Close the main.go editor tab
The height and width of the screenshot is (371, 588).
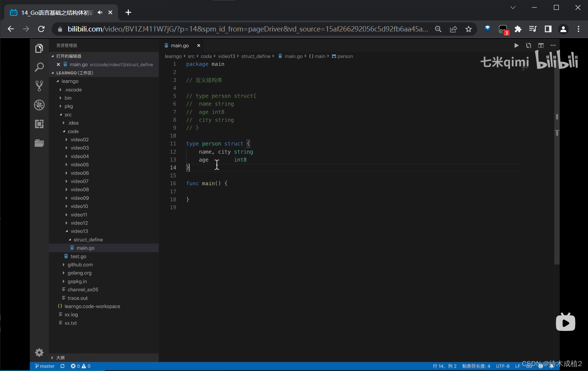[198, 46]
